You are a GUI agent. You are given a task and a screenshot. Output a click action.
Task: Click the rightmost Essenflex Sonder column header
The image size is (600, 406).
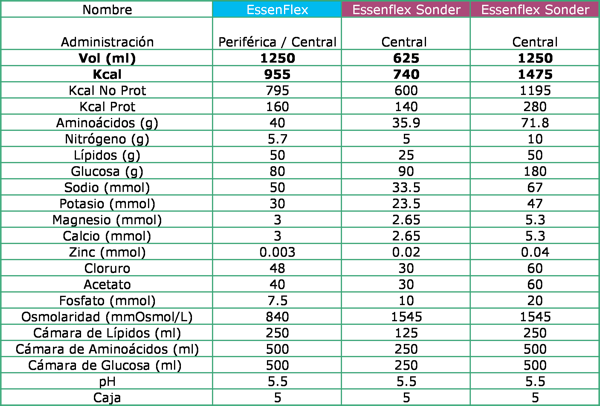535,10
